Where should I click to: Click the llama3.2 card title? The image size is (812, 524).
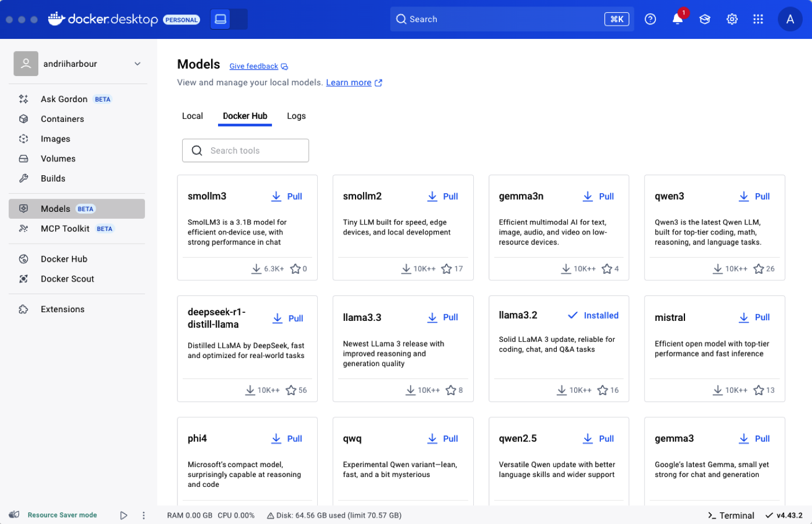point(518,315)
